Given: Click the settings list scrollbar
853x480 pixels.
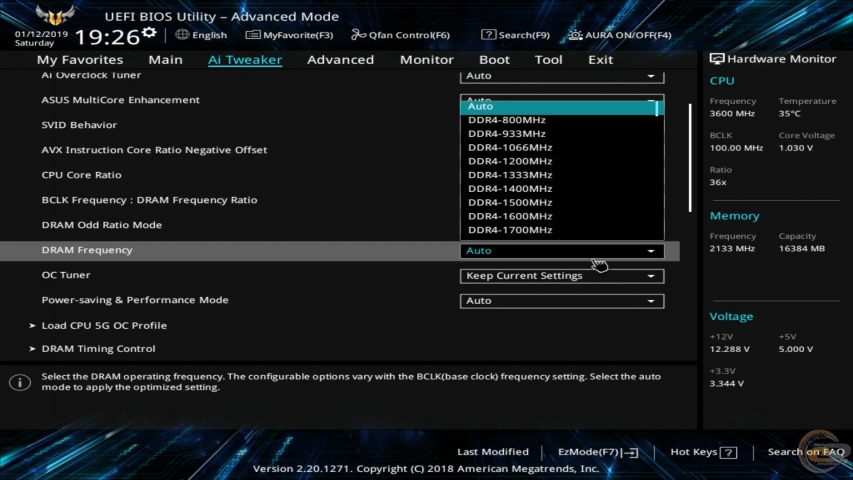Looking at the screenshot, I should [690, 158].
